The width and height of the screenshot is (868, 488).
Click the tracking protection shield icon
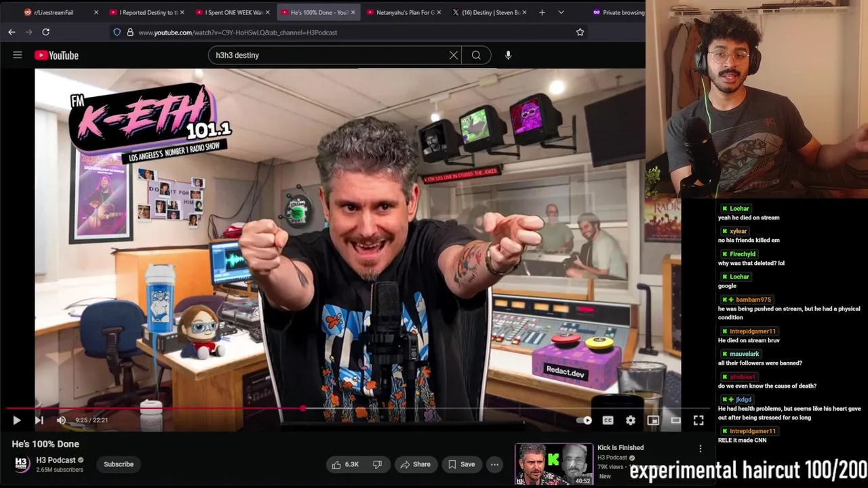(x=117, y=32)
